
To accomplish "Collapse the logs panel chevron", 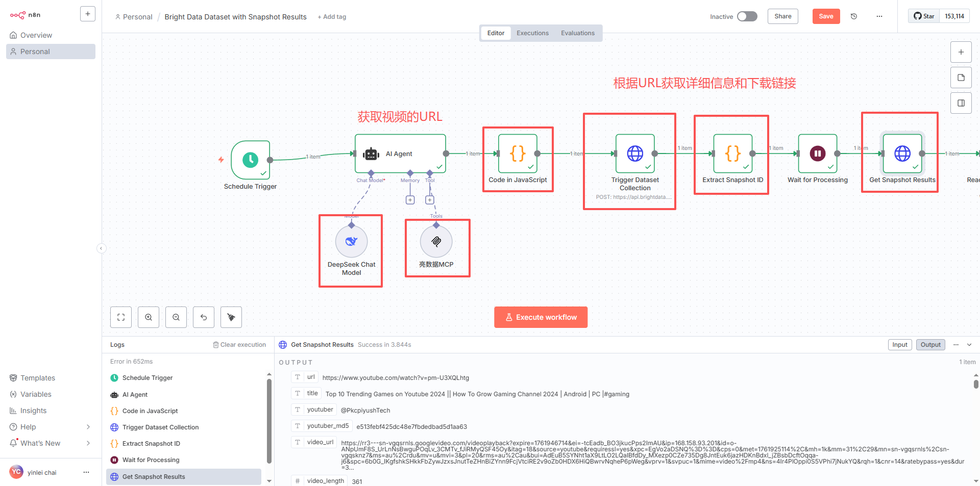I will [x=969, y=345].
